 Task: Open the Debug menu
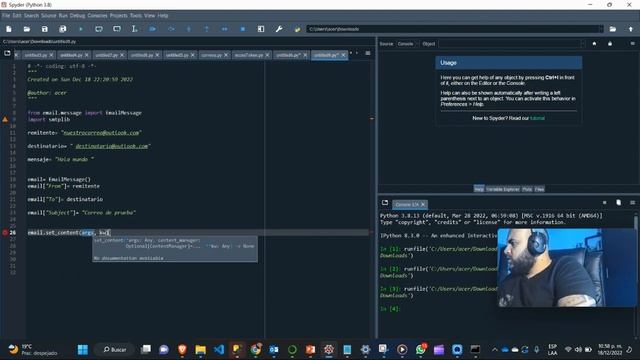pyautogui.click(x=77, y=16)
